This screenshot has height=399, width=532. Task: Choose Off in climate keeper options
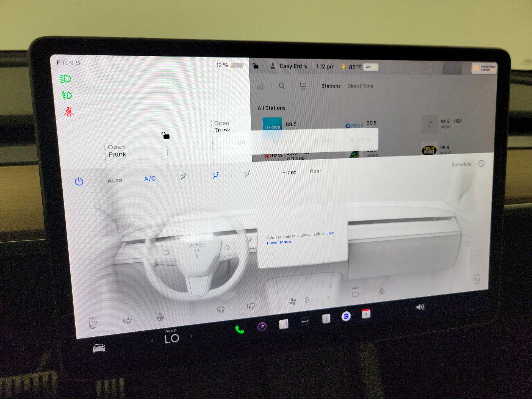pyautogui.click(x=241, y=143)
